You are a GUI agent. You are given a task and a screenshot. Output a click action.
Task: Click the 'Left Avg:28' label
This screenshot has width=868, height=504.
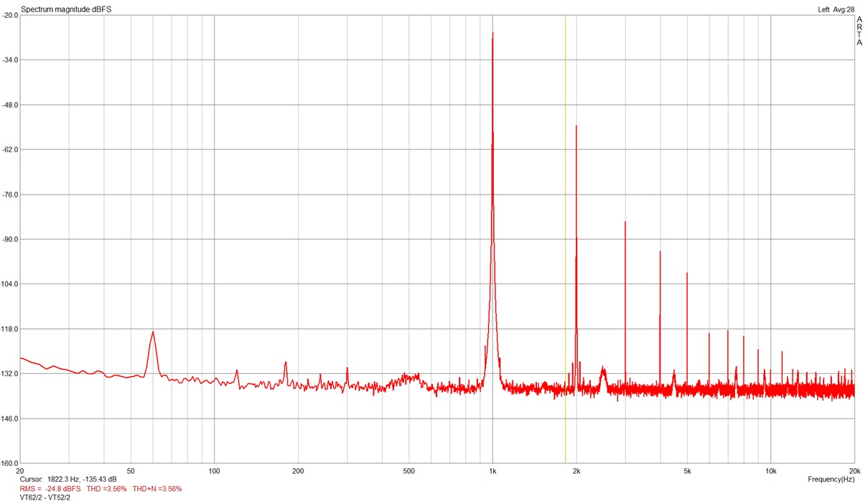point(836,9)
